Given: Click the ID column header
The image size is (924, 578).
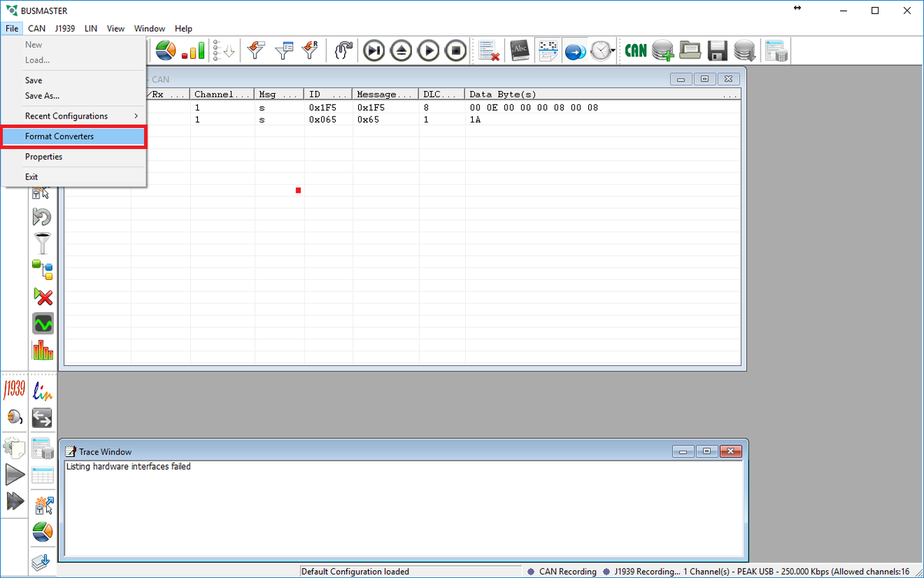Looking at the screenshot, I should 328,94.
